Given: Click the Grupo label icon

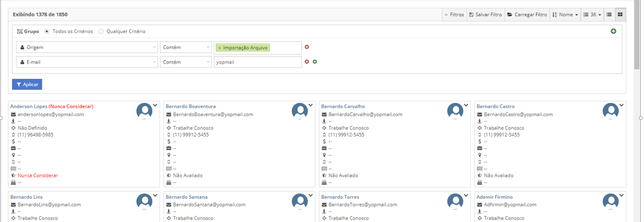Looking at the screenshot, I should (x=20, y=31).
